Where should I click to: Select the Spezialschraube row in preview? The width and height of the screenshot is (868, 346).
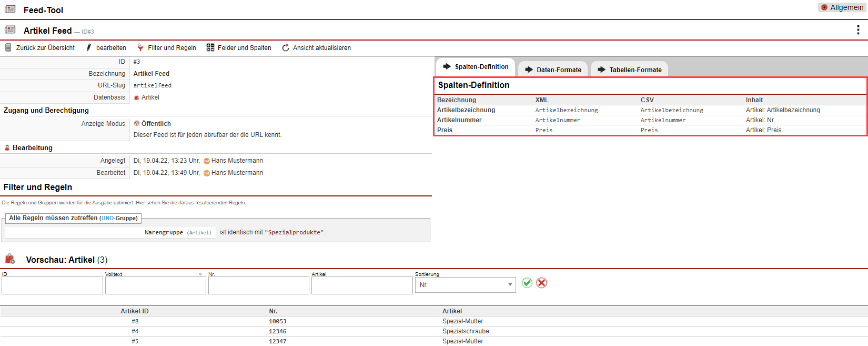[x=466, y=331]
